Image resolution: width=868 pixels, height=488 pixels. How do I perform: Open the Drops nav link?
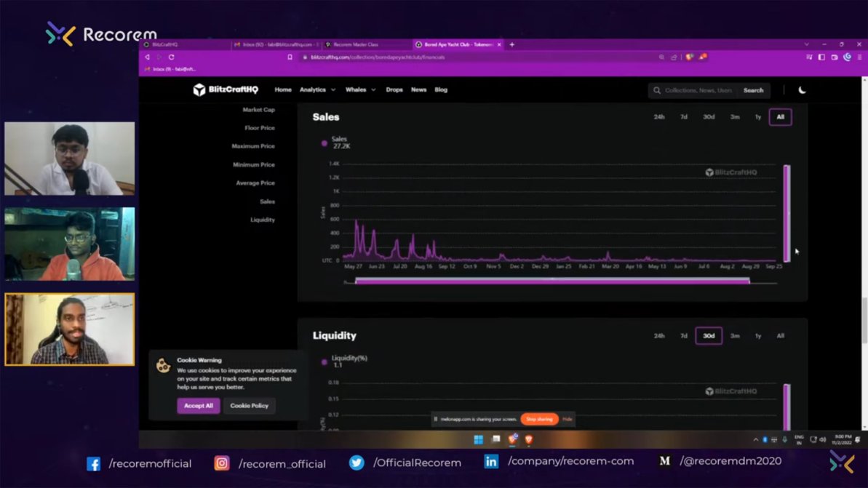coord(394,89)
